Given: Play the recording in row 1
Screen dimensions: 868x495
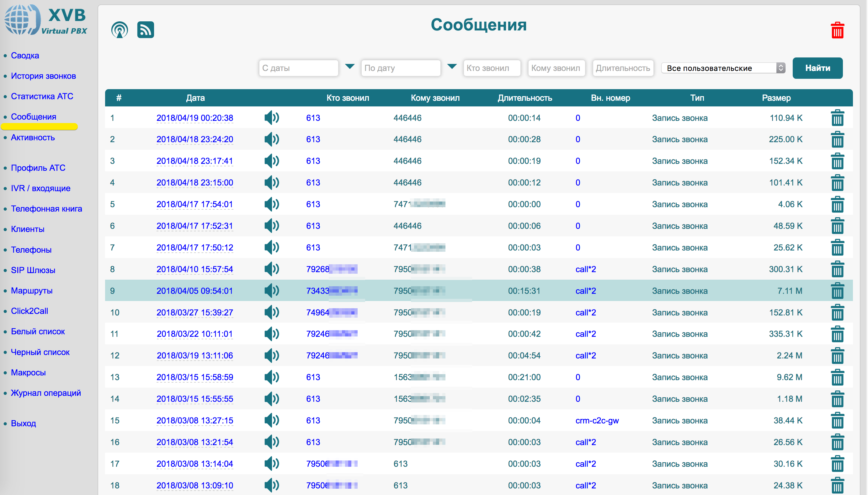Looking at the screenshot, I should point(271,118).
